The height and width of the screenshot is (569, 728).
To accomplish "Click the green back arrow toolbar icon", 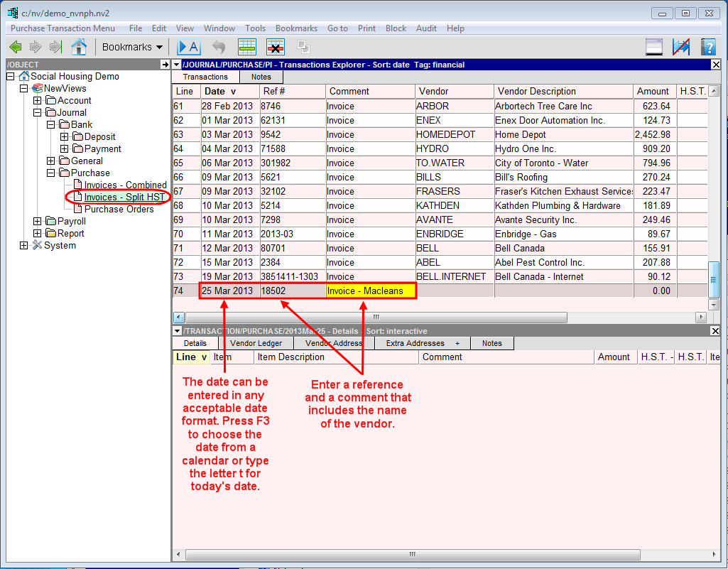I will 16,47.
